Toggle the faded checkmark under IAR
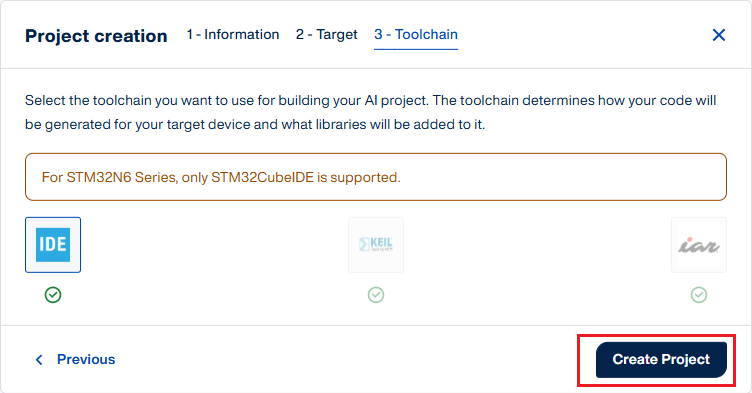752x393 pixels. tap(699, 295)
